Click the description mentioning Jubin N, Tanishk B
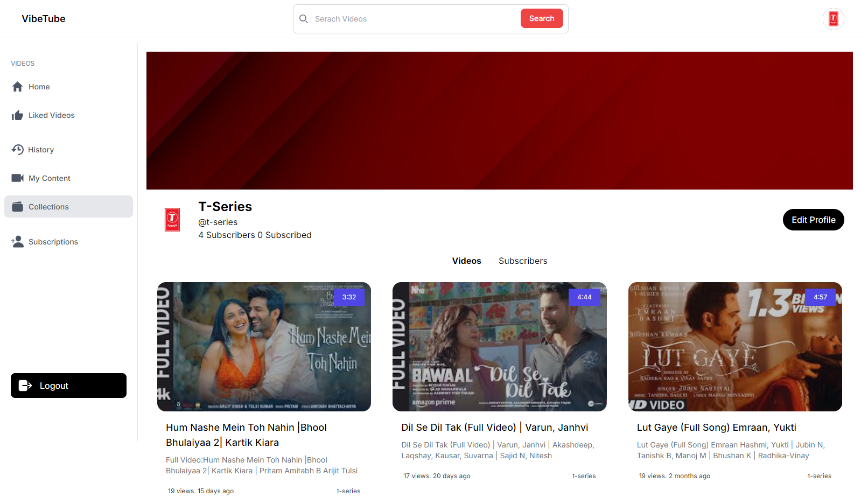 [x=731, y=450]
